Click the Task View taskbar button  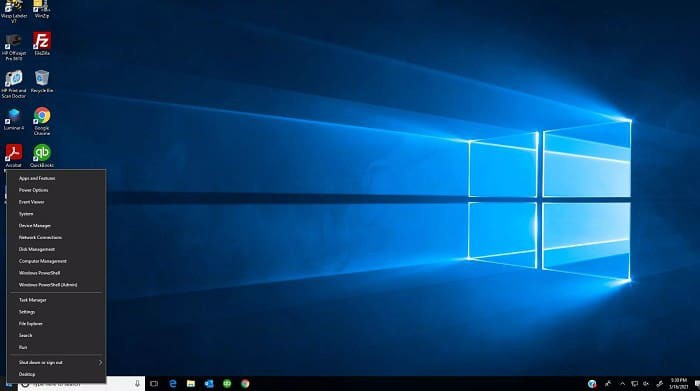click(x=154, y=383)
